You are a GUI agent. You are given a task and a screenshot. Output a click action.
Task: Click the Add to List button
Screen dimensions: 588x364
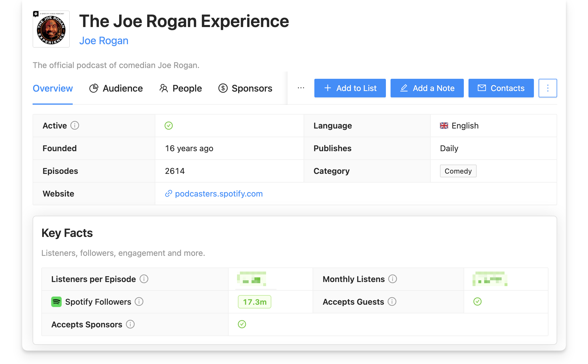350,88
